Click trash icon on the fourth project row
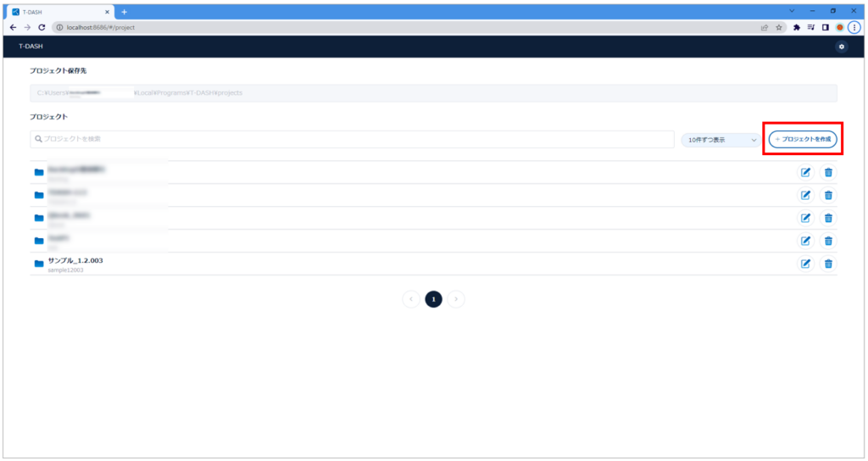Viewport: 868px width, 461px height. [828, 241]
